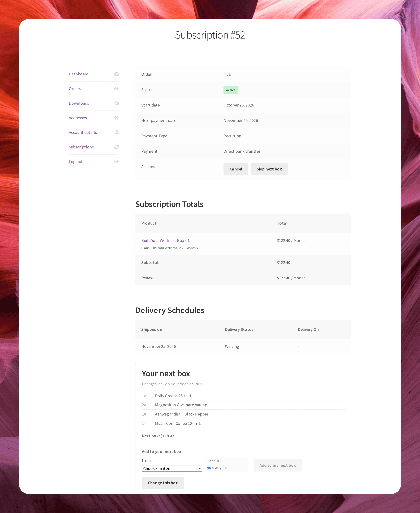Click the 'Subscription #52' page title

point(210,35)
